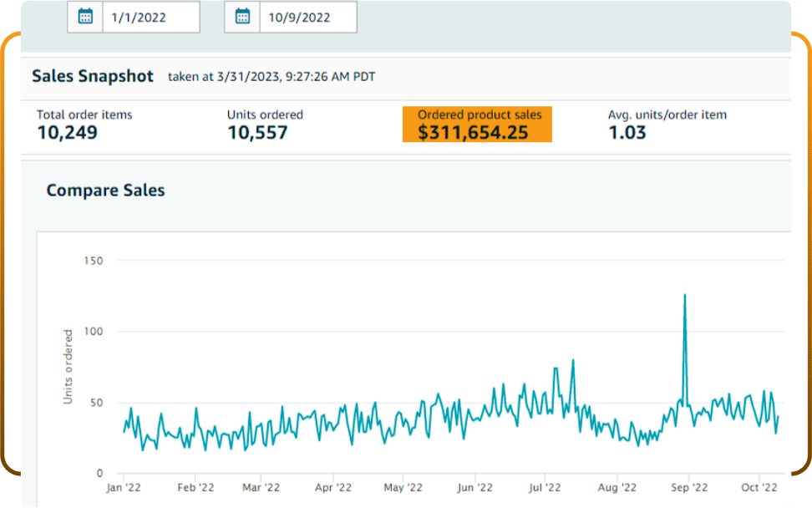Click the 100 tick on y-axis
Screen dimensions: 812x508
pos(93,332)
